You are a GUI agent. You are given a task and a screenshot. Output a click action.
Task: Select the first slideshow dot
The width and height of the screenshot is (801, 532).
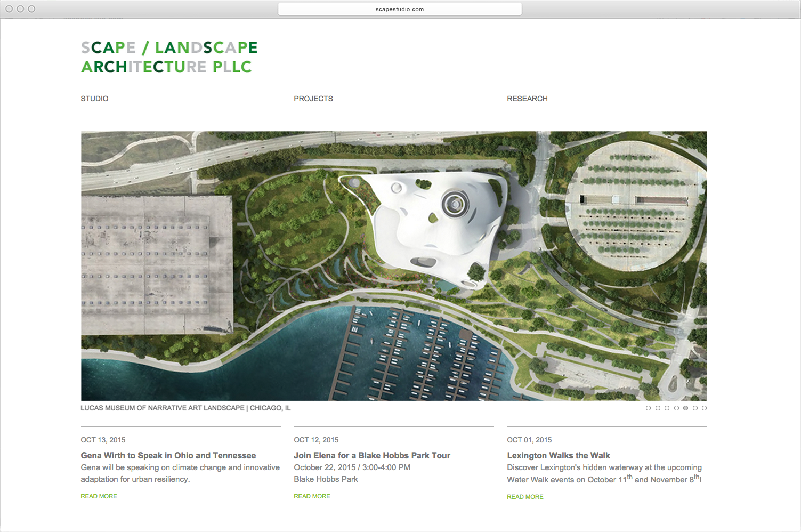(648, 408)
